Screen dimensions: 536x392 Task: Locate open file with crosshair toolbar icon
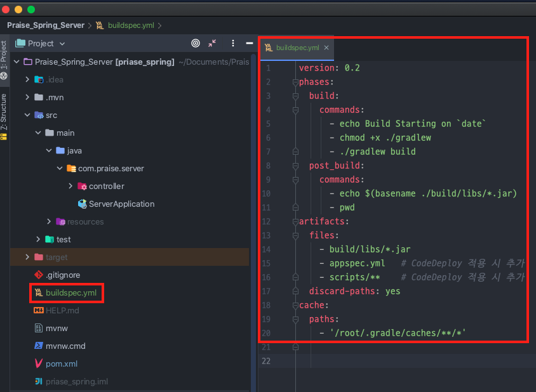coord(195,43)
